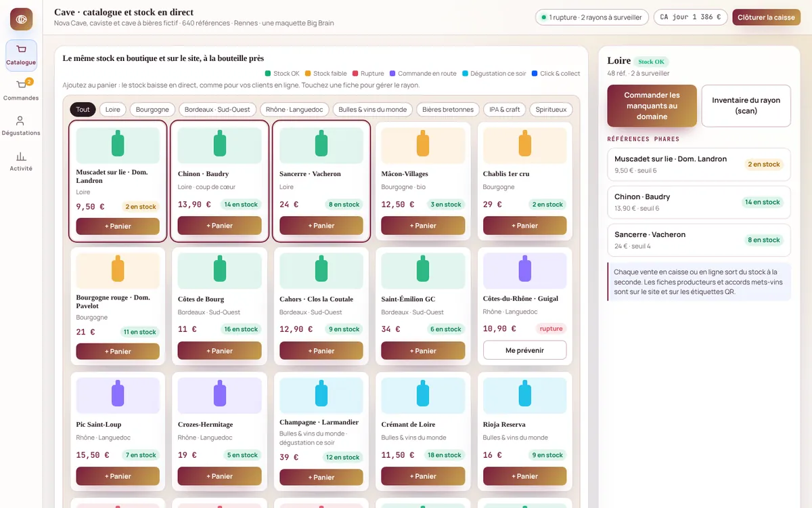Add Pic Saint-Loup to panier
This screenshot has width=812, height=508.
click(x=118, y=476)
